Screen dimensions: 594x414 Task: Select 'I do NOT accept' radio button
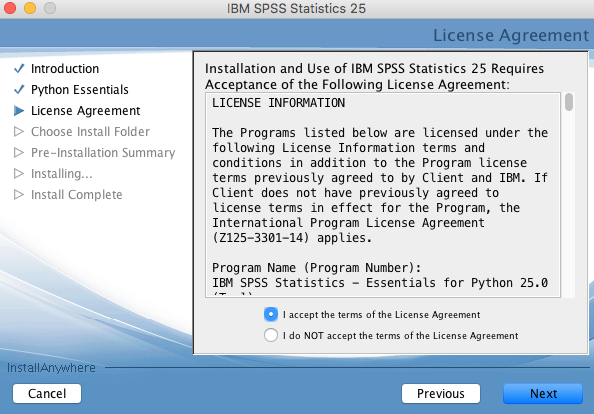point(271,335)
